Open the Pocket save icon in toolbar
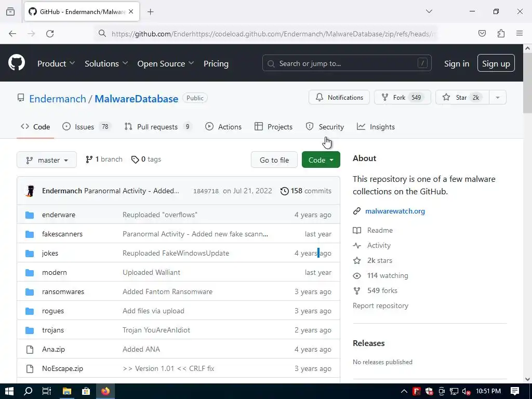Image resolution: width=532 pixels, height=399 pixels. coord(482,33)
